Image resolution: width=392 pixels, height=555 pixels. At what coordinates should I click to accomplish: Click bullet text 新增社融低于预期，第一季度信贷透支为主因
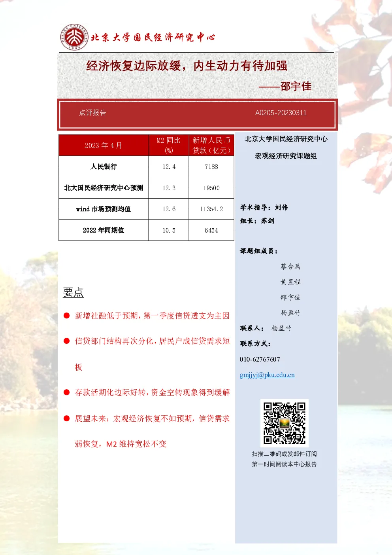pyautogui.click(x=152, y=316)
